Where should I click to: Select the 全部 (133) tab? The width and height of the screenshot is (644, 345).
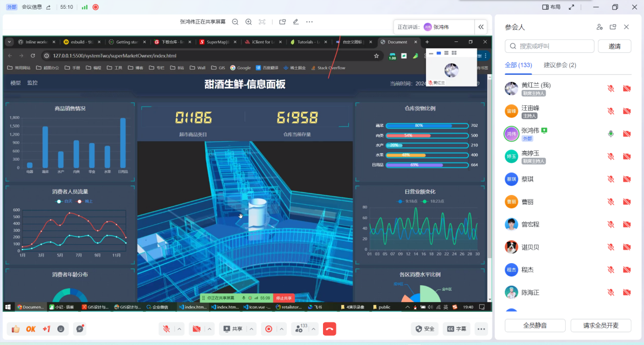pos(518,65)
